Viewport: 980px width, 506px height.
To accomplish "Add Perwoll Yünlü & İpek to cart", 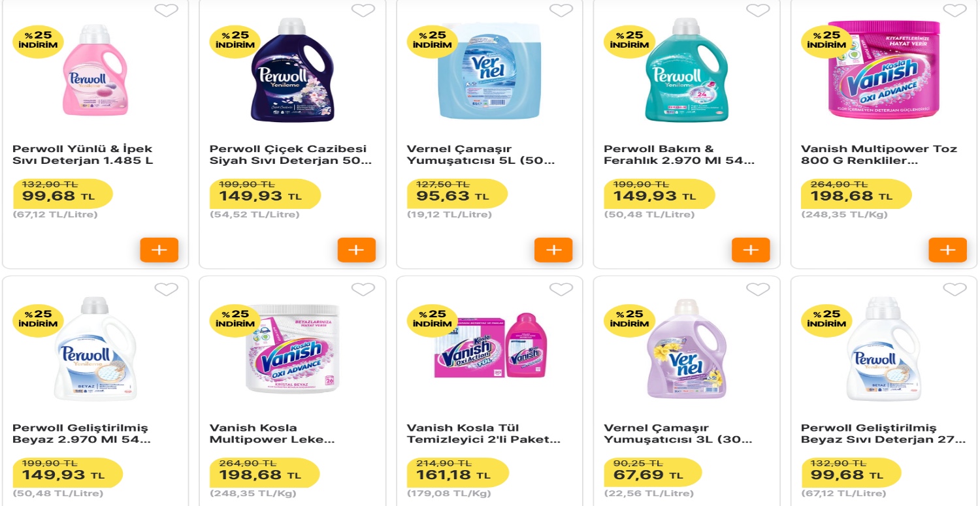I will click(x=159, y=250).
